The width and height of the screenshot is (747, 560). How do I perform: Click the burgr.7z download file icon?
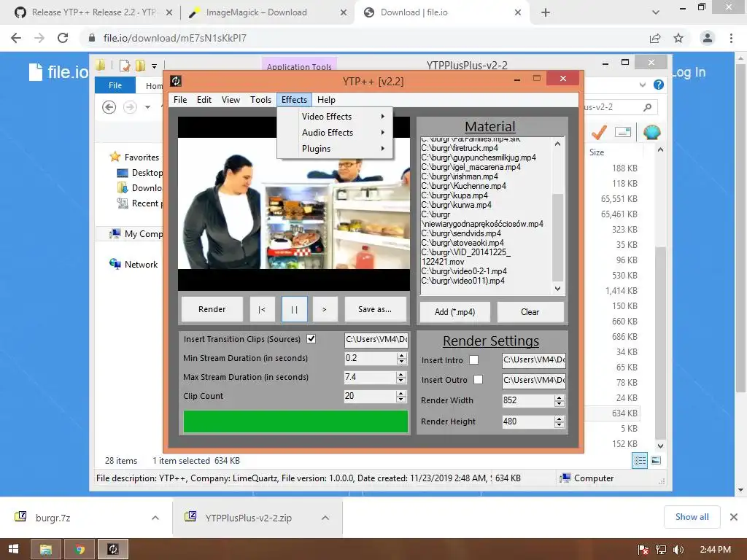coord(20,517)
